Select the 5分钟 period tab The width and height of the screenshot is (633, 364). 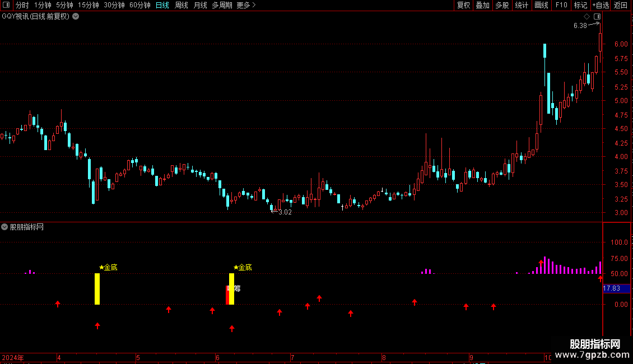(x=64, y=5)
